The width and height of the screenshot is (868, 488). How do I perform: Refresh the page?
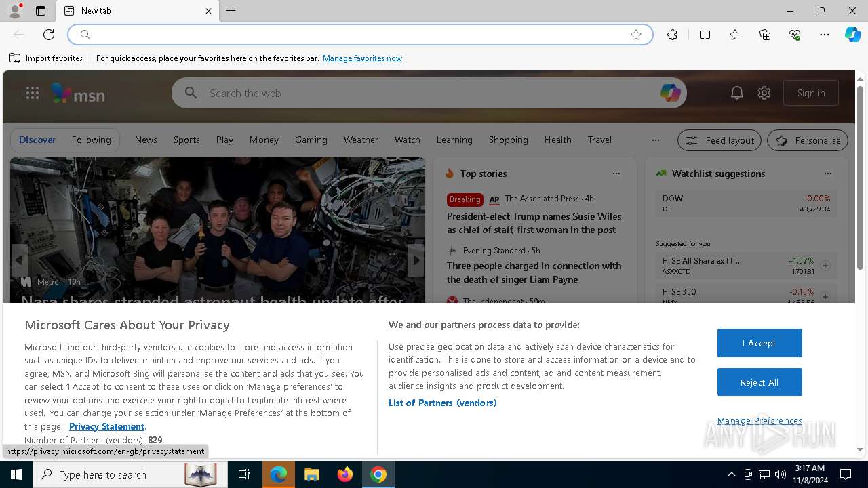[x=49, y=35]
